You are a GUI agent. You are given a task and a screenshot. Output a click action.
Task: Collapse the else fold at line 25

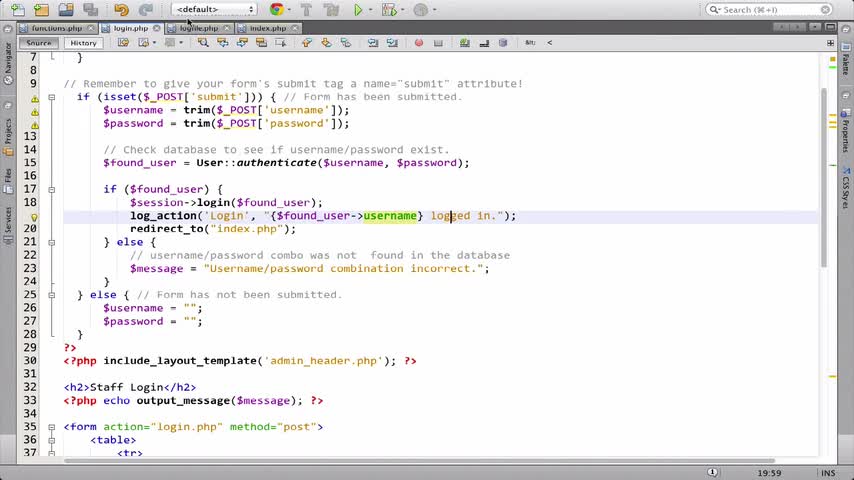(x=52, y=295)
